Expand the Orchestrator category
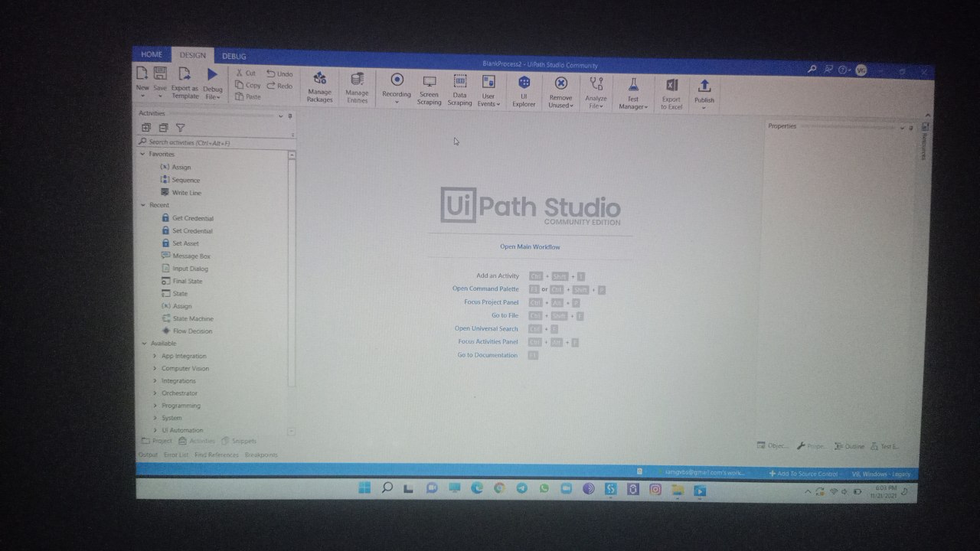 coord(155,393)
